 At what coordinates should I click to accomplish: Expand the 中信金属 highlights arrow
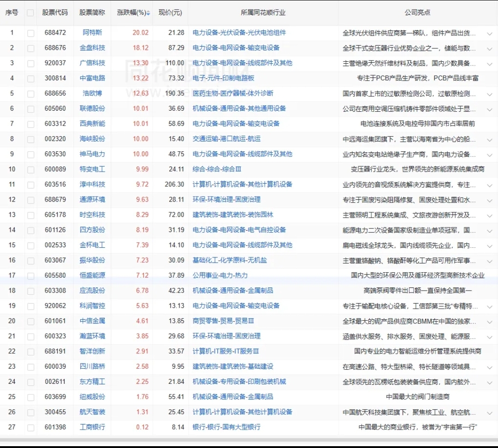[x=489, y=322]
